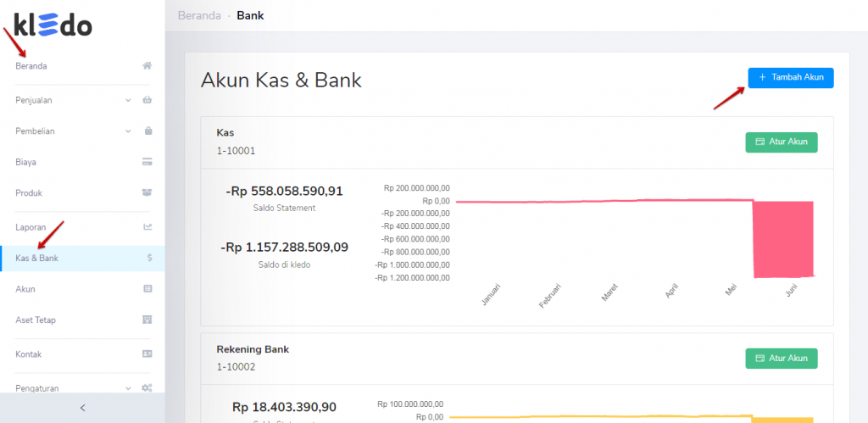Click the Kas account name
This screenshot has width=868, height=423.
tap(225, 133)
